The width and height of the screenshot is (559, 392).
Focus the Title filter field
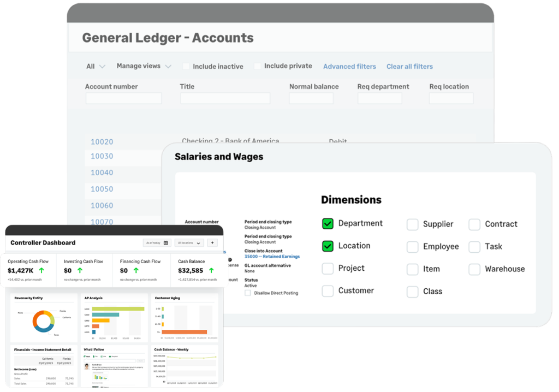(x=225, y=98)
